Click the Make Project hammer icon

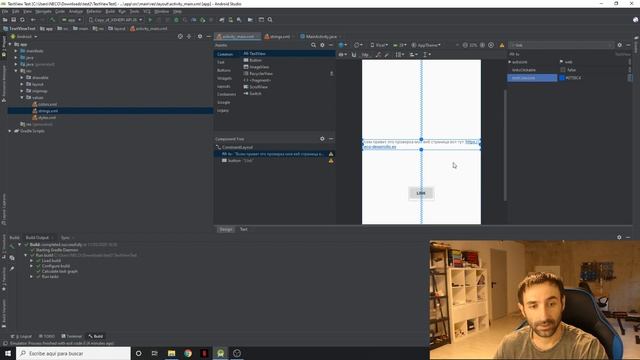coord(52,20)
